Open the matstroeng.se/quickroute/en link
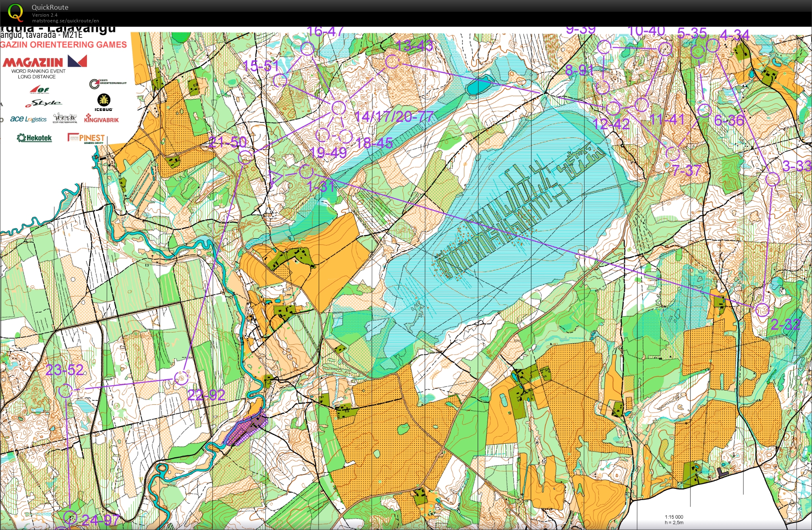 65,21
